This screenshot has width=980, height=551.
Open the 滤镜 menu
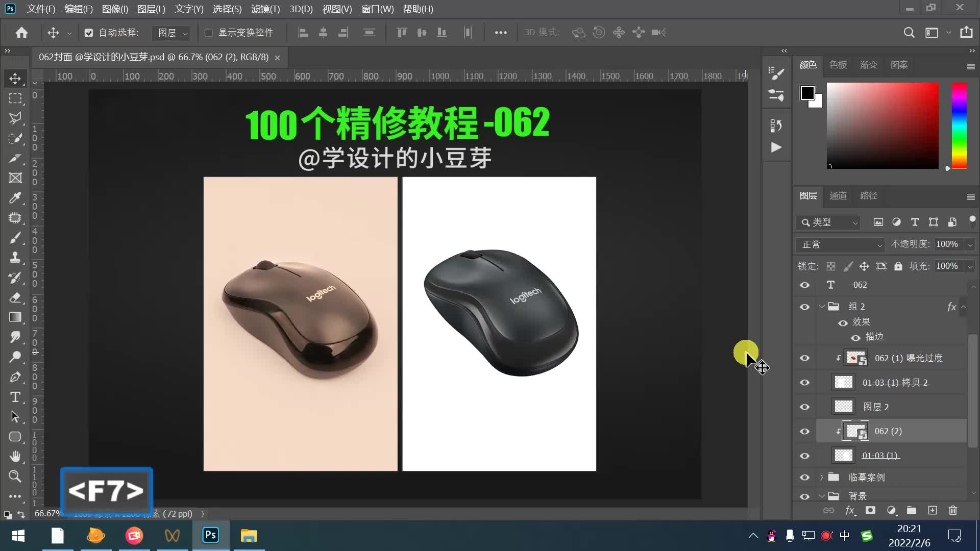pyautogui.click(x=264, y=9)
